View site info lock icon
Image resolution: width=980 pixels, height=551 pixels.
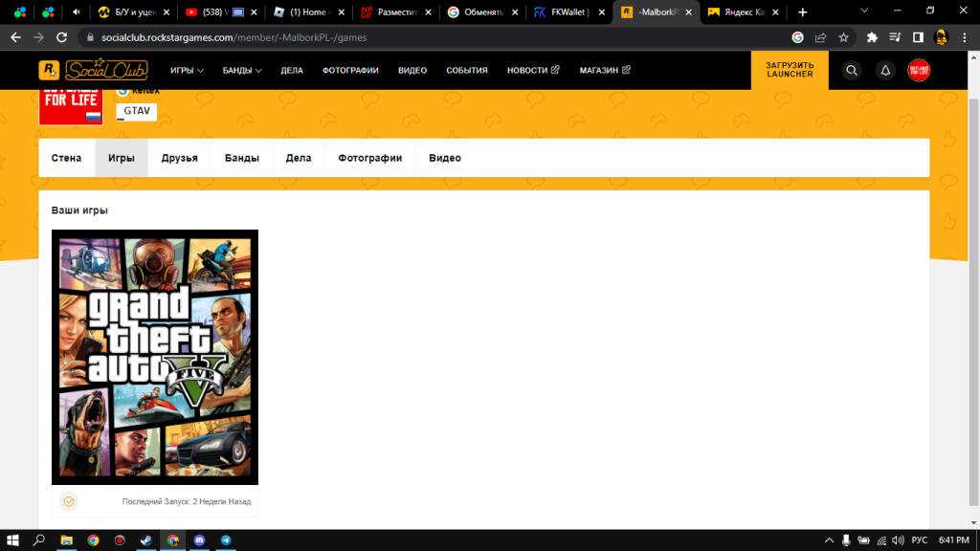(x=90, y=37)
